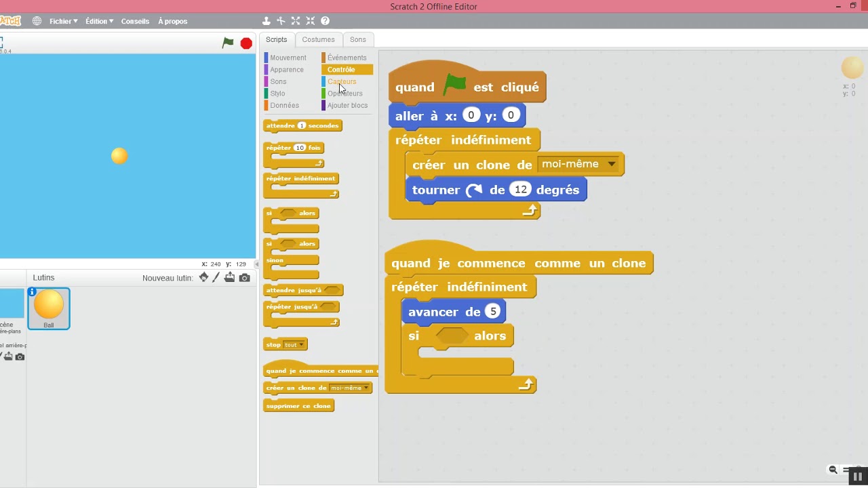This screenshot has width=868, height=488.
Task: Edit the 10 value in répéter fois block
Action: (300, 148)
